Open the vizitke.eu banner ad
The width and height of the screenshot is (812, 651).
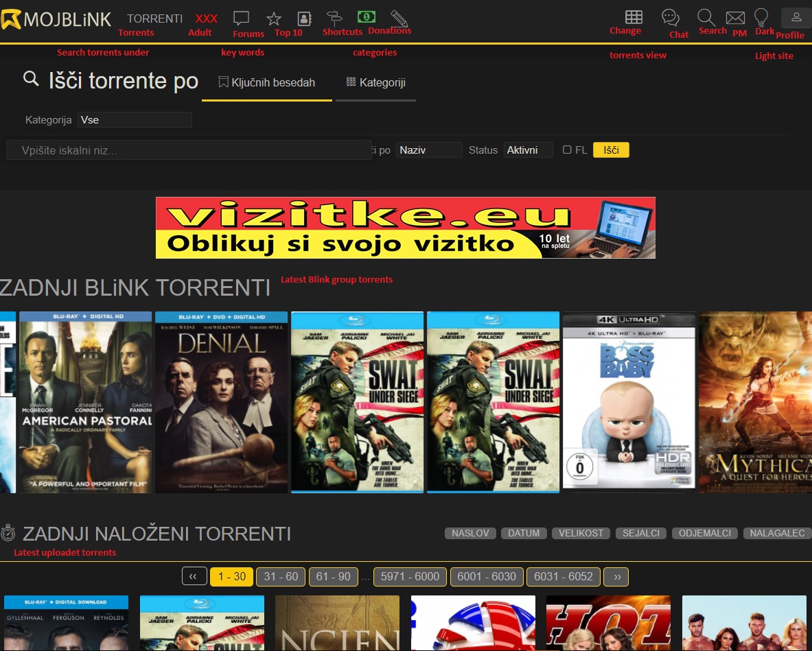coord(406,228)
